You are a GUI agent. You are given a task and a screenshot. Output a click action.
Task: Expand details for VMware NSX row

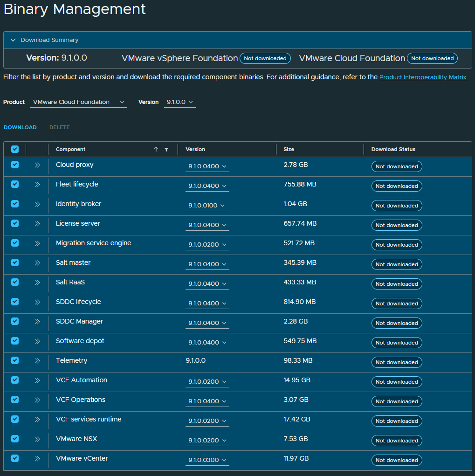(37, 439)
